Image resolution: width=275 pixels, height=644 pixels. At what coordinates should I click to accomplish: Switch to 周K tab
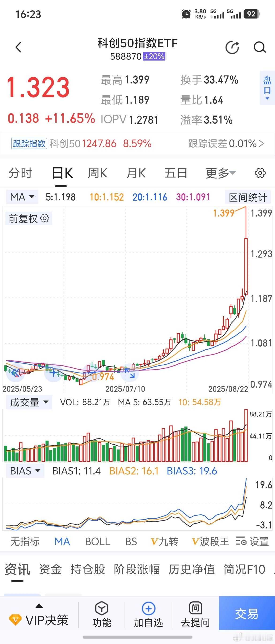[x=98, y=173]
